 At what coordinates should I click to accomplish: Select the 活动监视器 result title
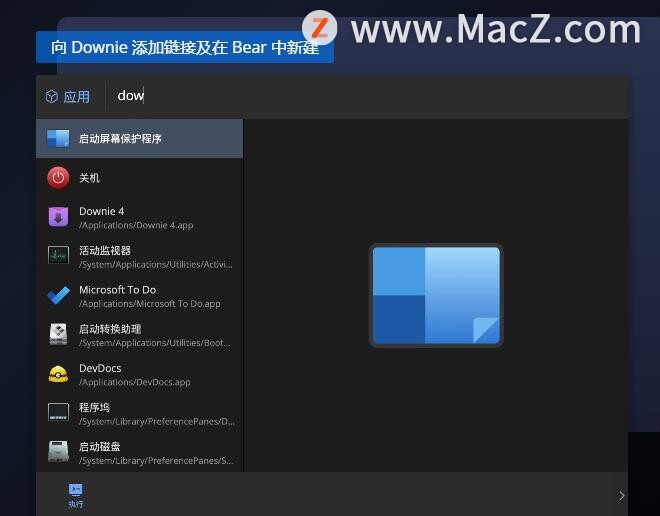(x=105, y=250)
